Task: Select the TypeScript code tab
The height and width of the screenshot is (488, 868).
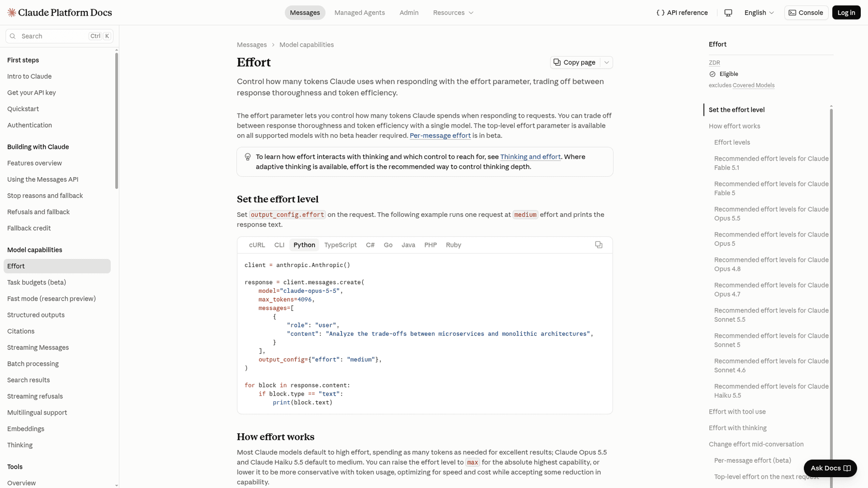Action: coord(340,245)
